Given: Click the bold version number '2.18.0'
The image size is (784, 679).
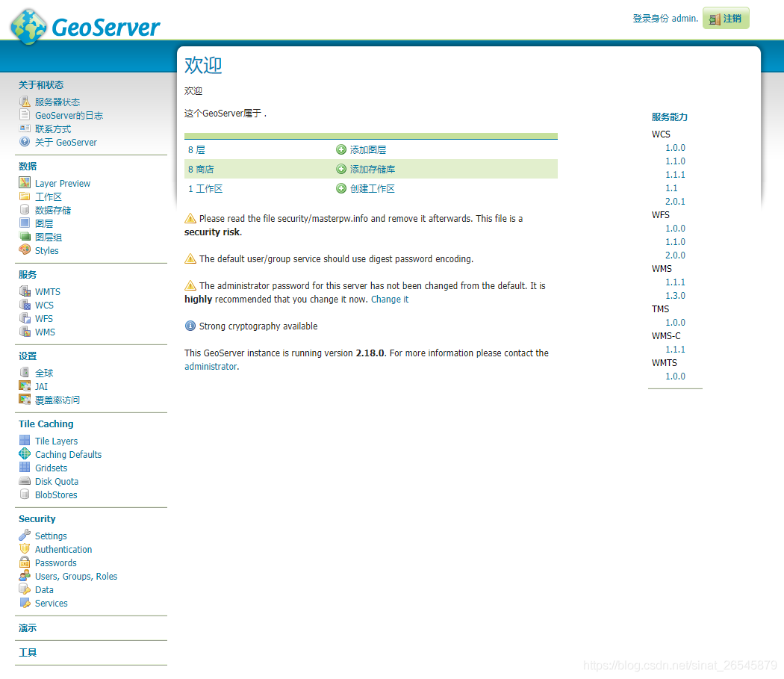Looking at the screenshot, I should click(x=370, y=353).
